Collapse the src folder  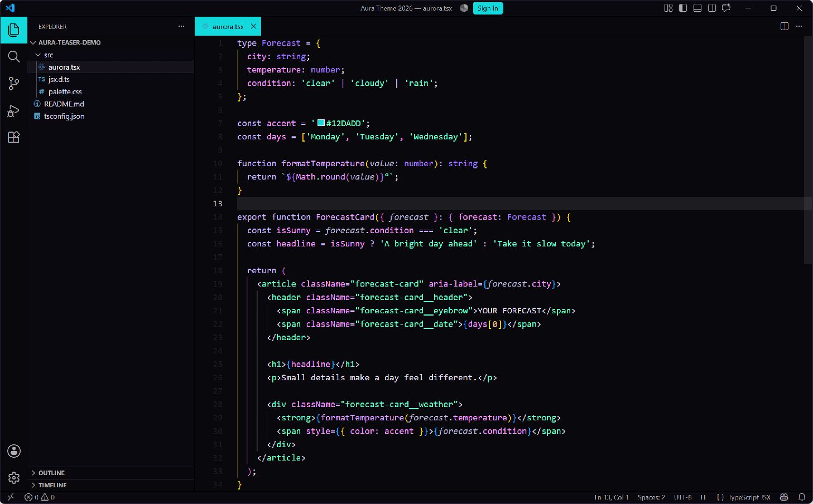111,55
